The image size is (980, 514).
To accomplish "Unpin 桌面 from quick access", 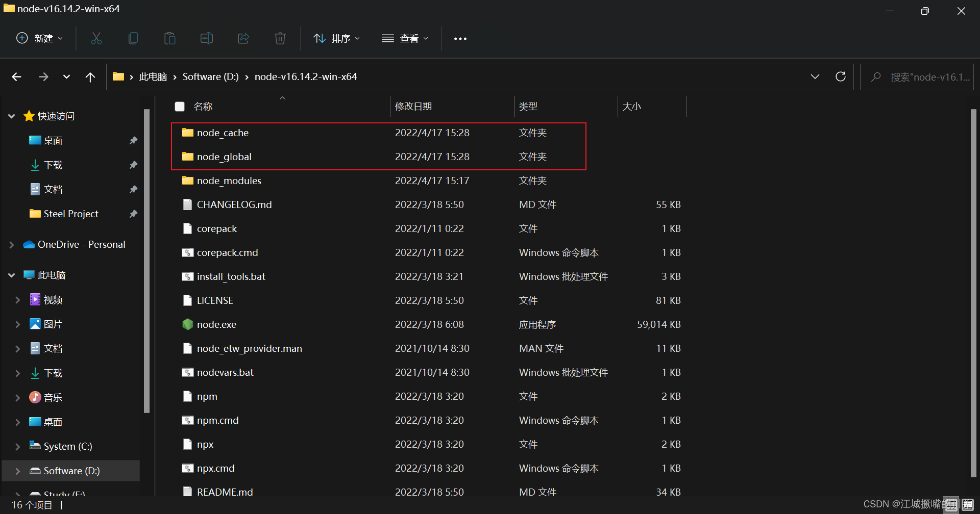I will pos(133,140).
